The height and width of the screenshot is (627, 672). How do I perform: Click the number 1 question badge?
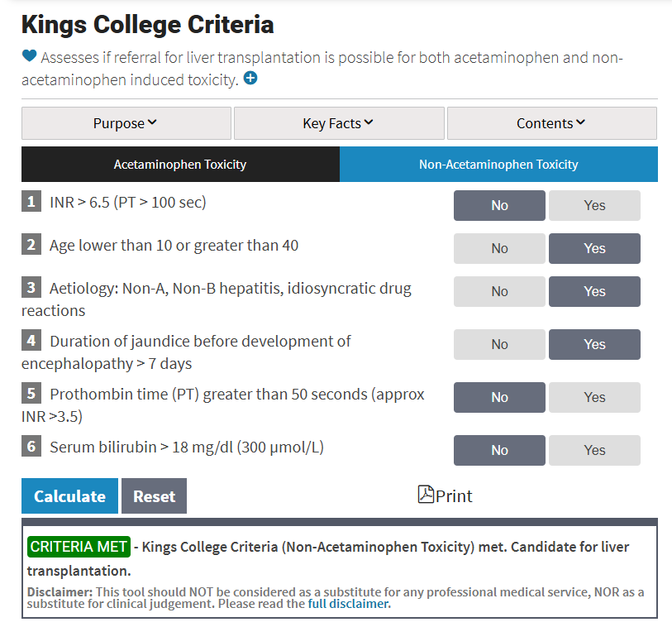31,202
